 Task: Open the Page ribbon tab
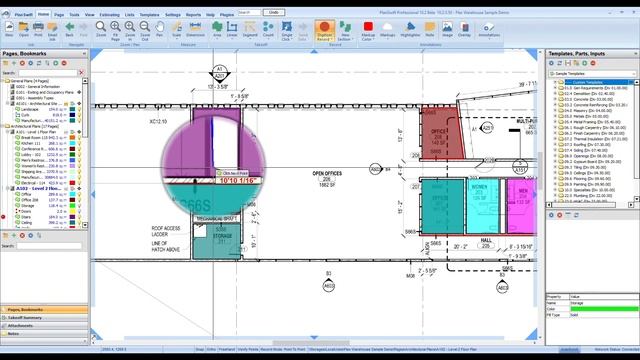click(x=59, y=15)
